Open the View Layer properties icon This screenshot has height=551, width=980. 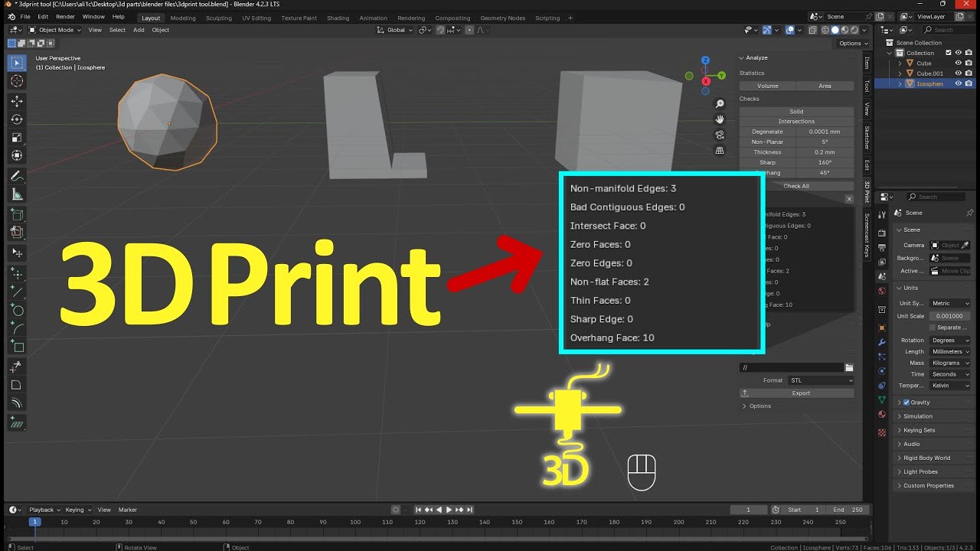click(882, 261)
